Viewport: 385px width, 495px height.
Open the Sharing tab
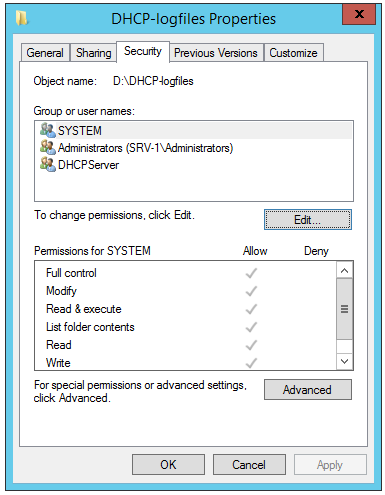93,53
